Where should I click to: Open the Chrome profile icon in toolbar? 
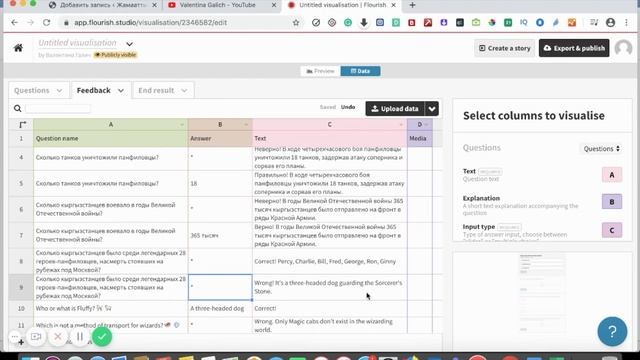pos(611,23)
